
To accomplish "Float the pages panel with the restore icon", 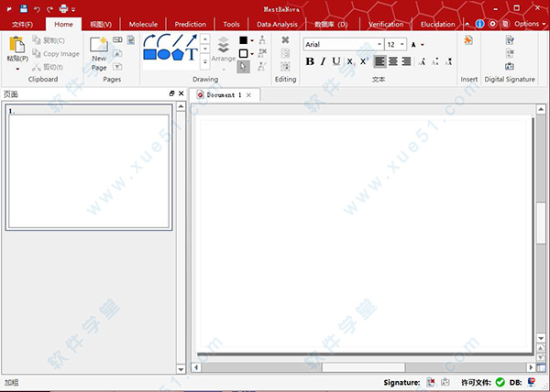I will [x=171, y=93].
